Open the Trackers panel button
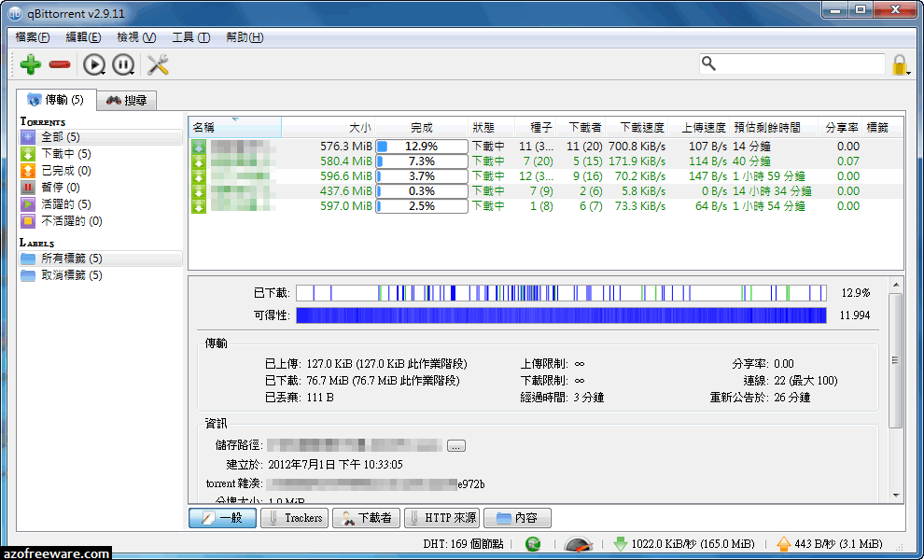The height and width of the screenshot is (560, 924). [x=294, y=518]
